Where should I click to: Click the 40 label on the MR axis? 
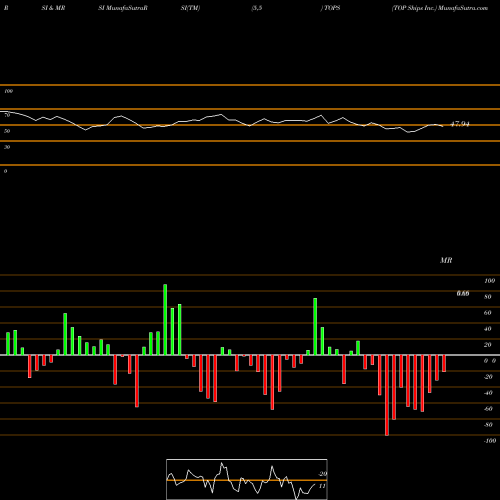[488, 329]
